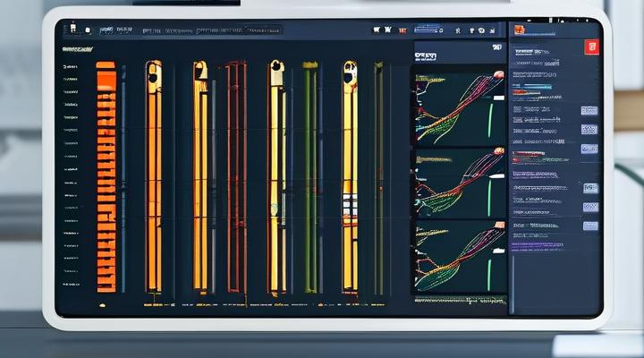Toggle the first small gray box in right panel

coord(589,110)
